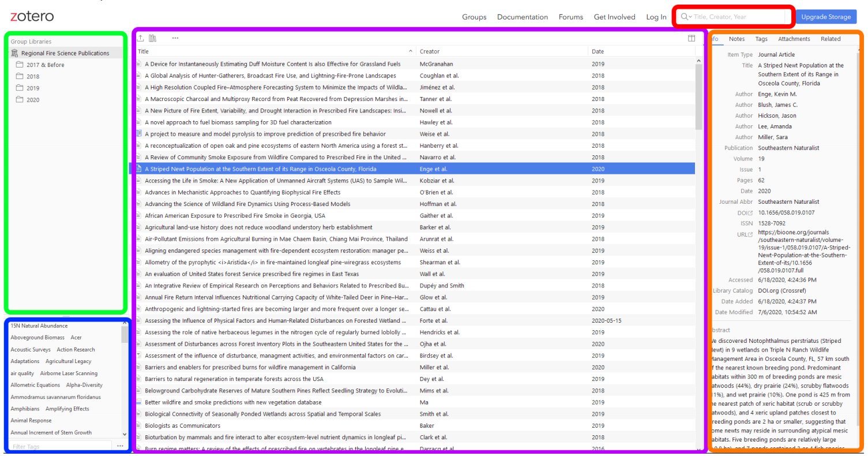The image size is (868, 456).
Task: Switch to the Notes tab
Action: click(x=737, y=39)
